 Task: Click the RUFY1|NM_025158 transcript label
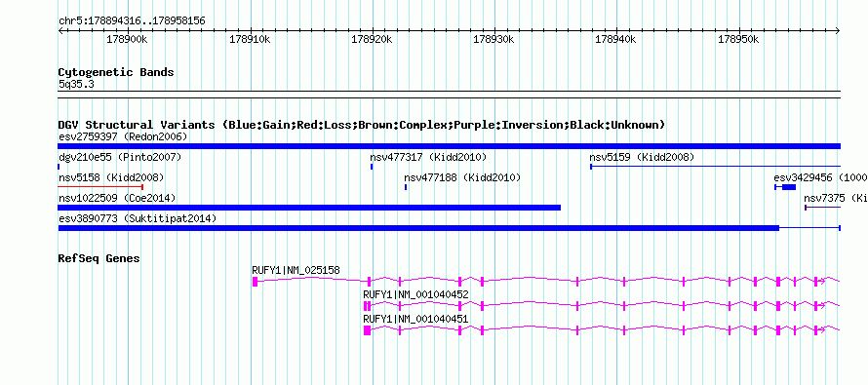point(296,271)
